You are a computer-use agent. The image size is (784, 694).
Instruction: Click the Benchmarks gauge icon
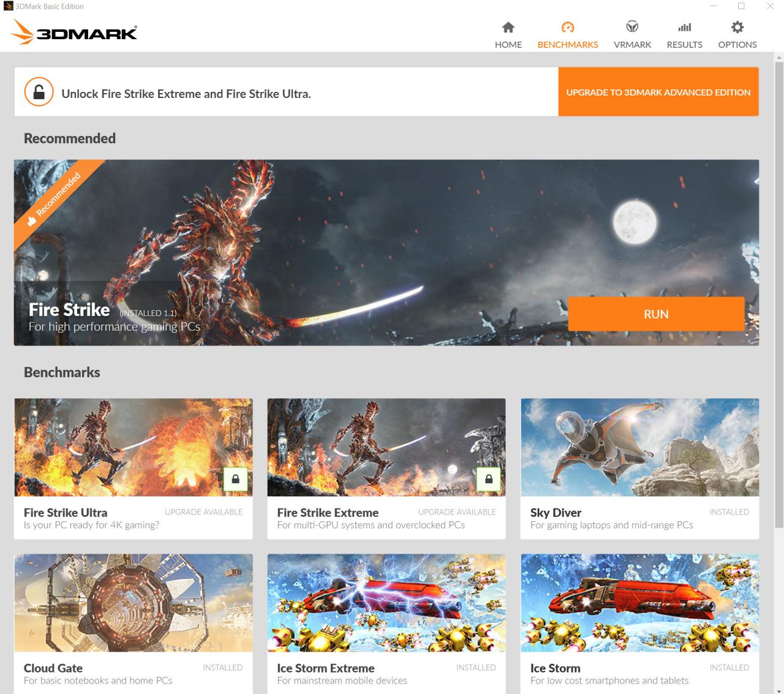(568, 27)
